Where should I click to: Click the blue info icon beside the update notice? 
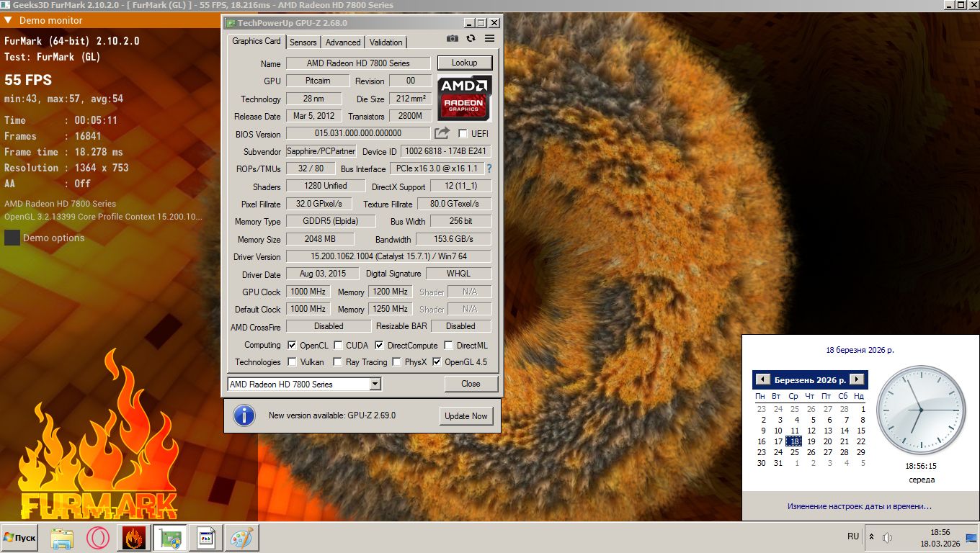[244, 415]
